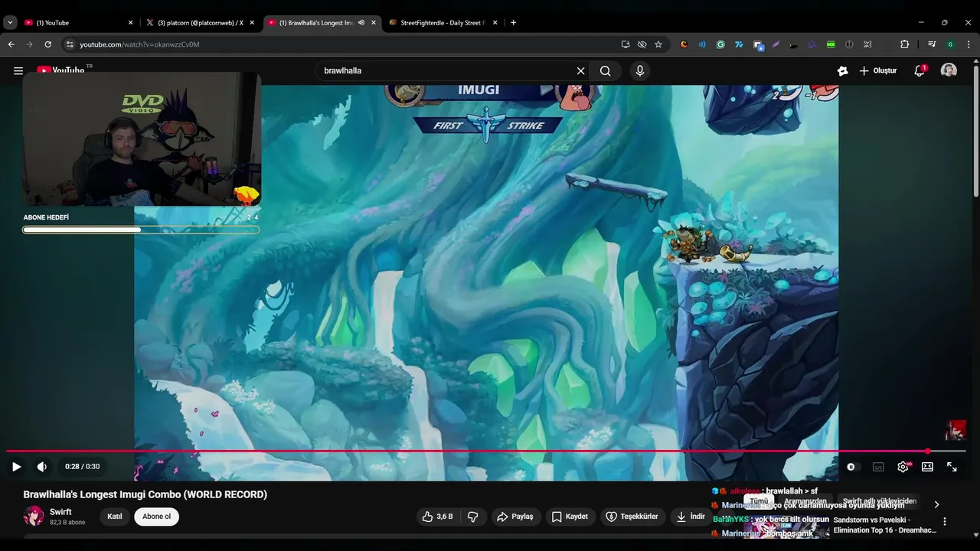The width and height of the screenshot is (980, 551).
Task: Select the Tümü filter chip
Action: click(759, 501)
